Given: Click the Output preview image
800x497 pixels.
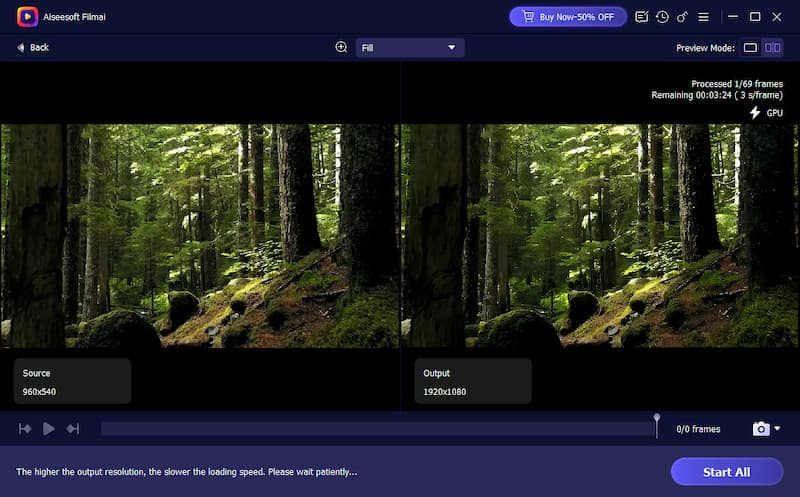Looking at the screenshot, I should click(599, 236).
